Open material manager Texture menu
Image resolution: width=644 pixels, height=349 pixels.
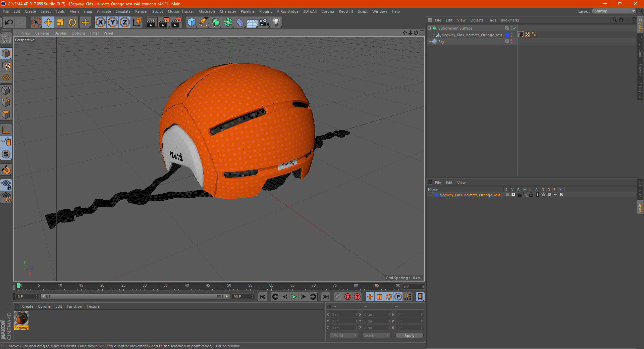[93, 306]
